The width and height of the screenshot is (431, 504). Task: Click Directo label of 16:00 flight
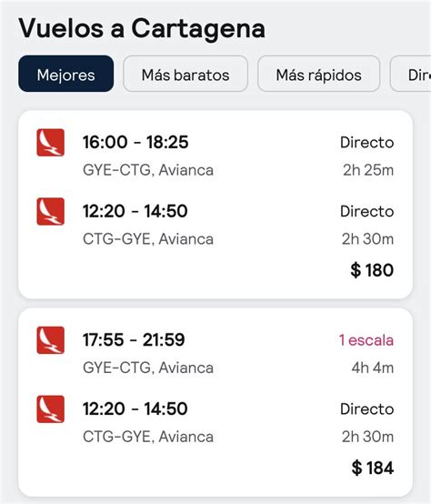[366, 143]
